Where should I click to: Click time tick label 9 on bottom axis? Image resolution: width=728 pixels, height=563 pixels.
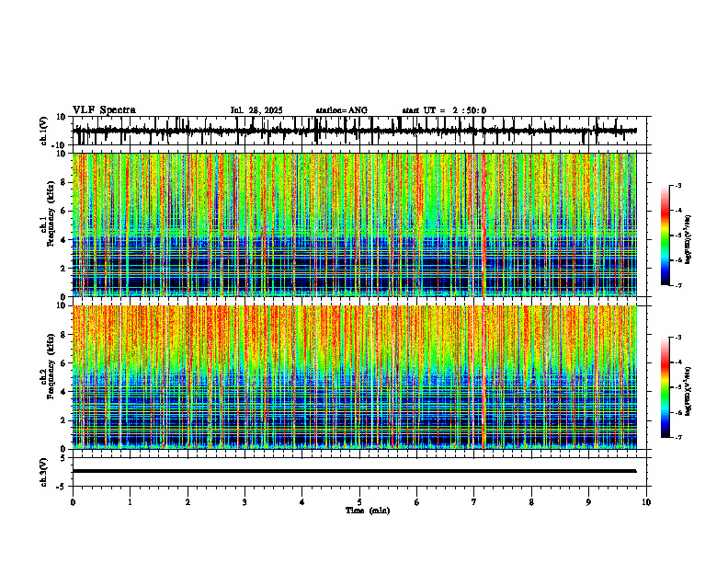[588, 502]
